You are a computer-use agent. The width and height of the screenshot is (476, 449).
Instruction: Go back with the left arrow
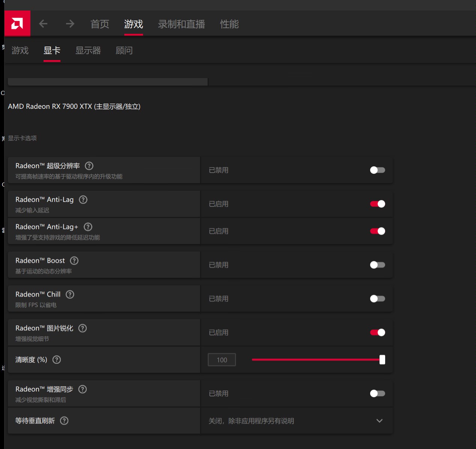(x=43, y=24)
